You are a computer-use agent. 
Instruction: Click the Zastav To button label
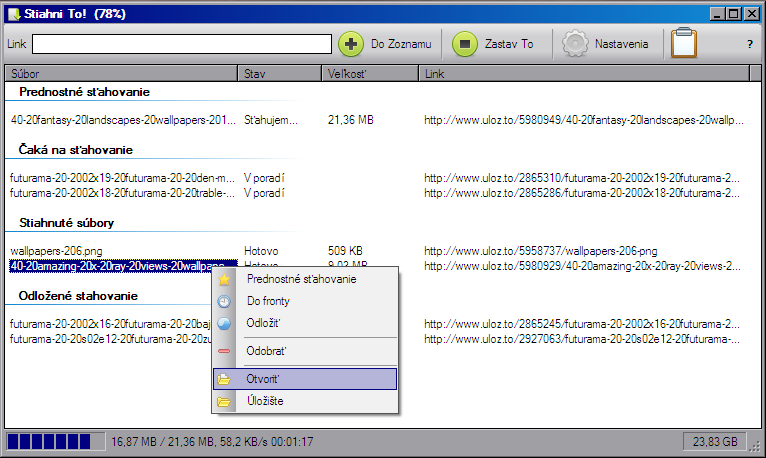509,44
